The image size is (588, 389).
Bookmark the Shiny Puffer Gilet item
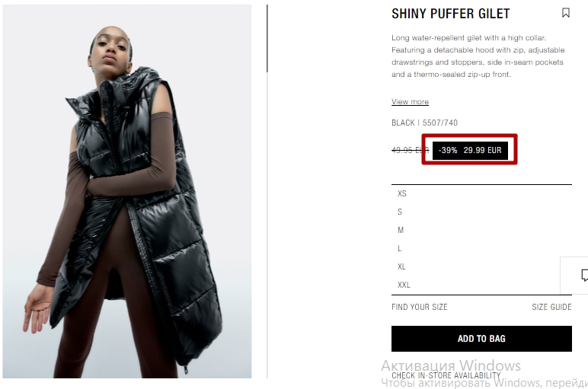click(565, 13)
